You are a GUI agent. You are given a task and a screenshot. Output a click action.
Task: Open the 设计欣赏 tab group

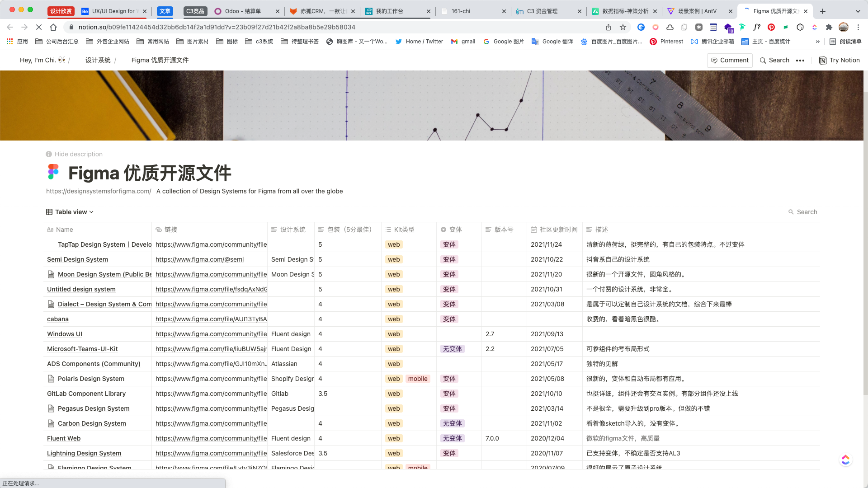coord(61,11)
